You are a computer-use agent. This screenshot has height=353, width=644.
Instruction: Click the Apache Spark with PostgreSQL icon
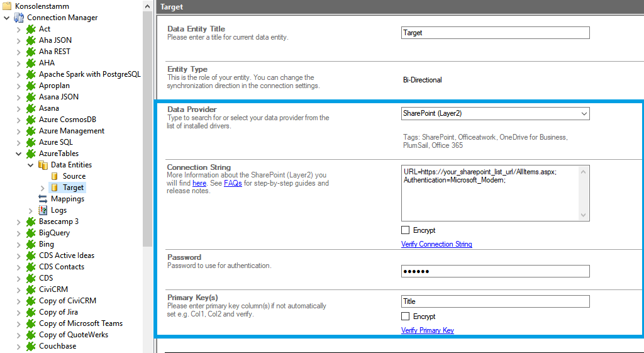pos(31,74)
